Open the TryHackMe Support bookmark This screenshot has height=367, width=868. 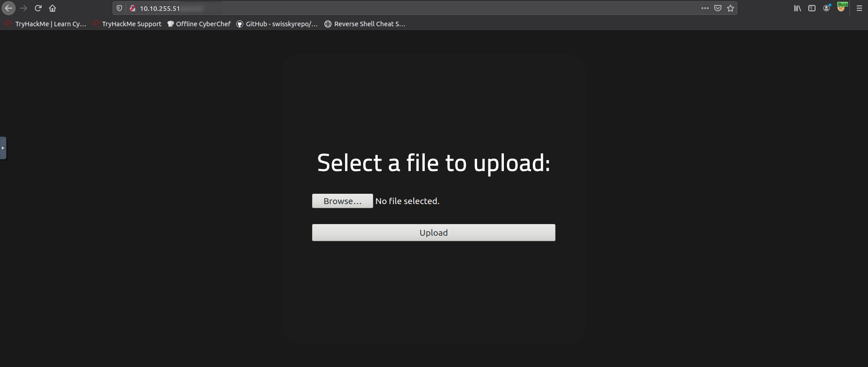coord(127,24)
